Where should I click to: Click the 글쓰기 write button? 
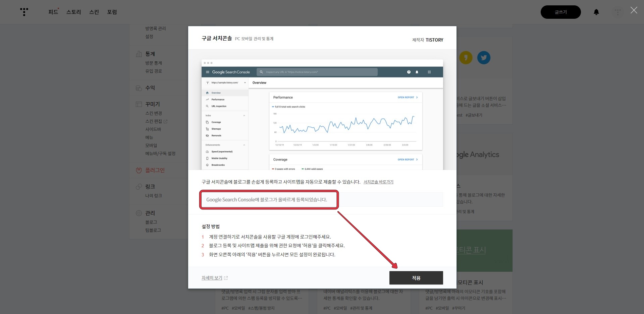(x=560, y=12)
